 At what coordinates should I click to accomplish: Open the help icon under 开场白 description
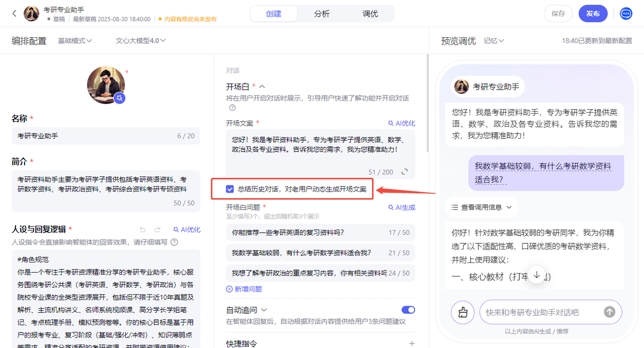232,108
